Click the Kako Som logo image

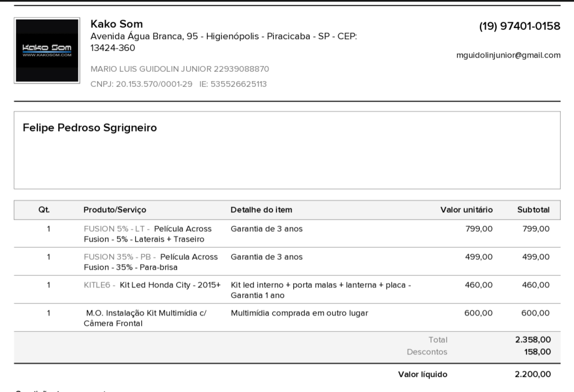click(x=47, y=50)
